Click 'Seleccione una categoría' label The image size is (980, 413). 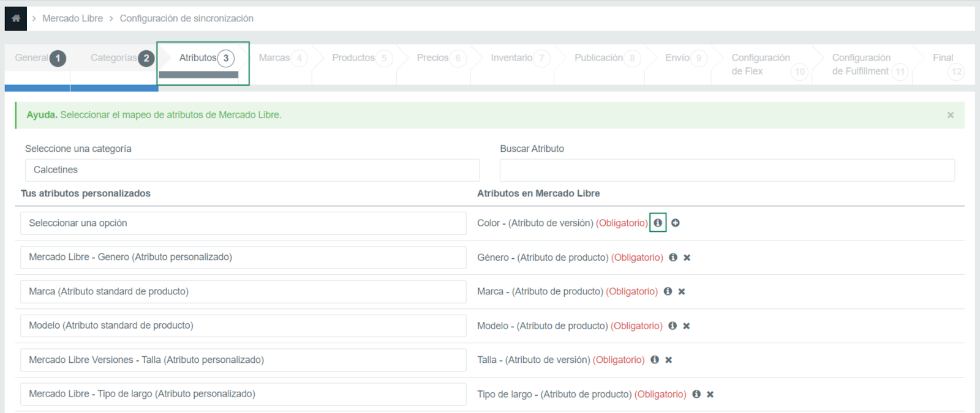click(78, 149)
